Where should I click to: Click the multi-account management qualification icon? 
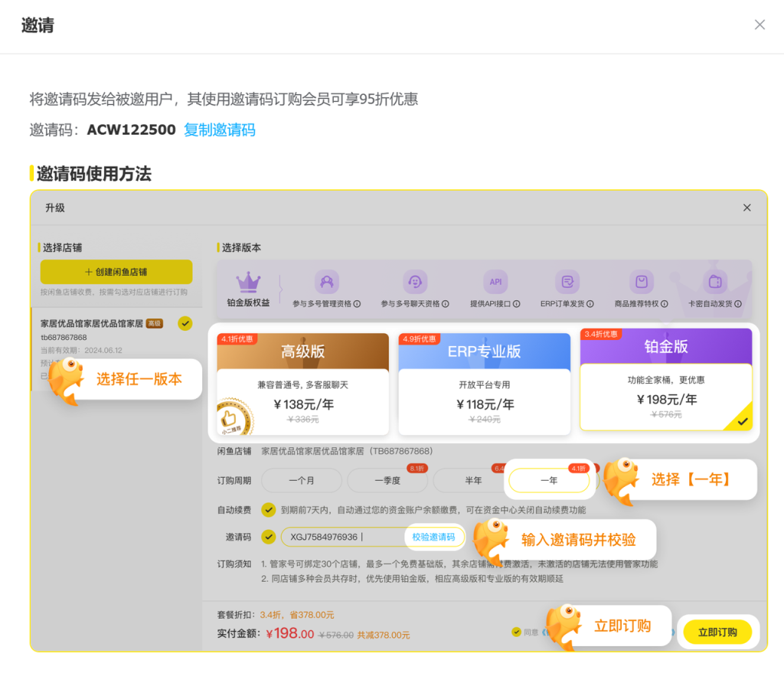[327, 282]
